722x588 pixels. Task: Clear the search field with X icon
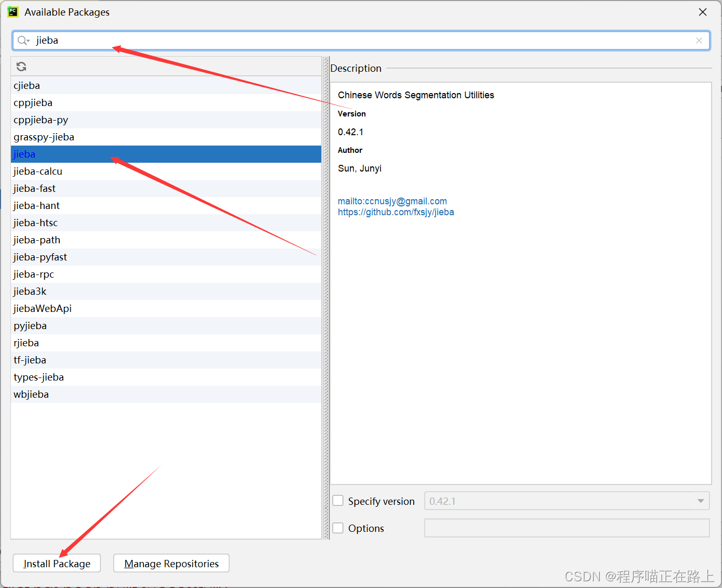[x=699, y=41]
